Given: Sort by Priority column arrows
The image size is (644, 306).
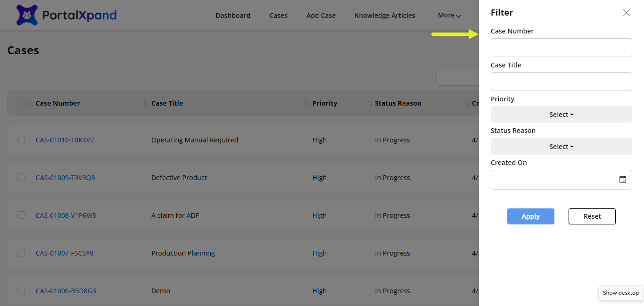Looking at the screenshot, I should (x=307, y=103).
